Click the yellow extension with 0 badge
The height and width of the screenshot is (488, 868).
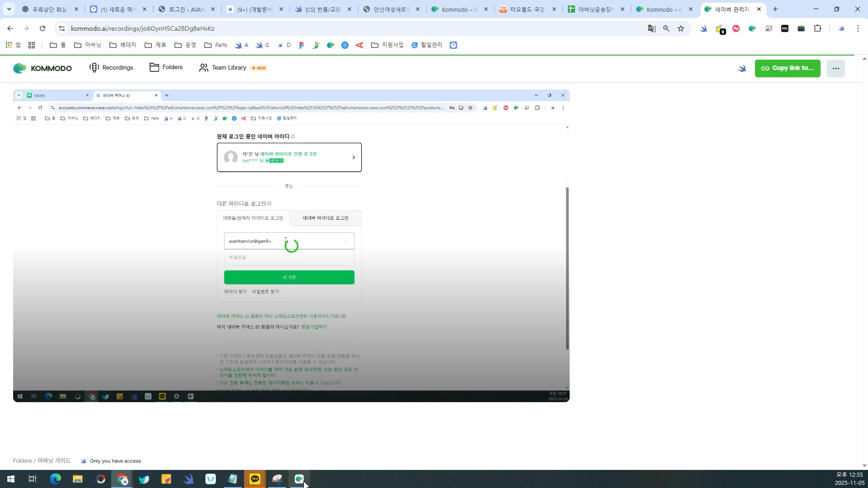coord(720,29)
